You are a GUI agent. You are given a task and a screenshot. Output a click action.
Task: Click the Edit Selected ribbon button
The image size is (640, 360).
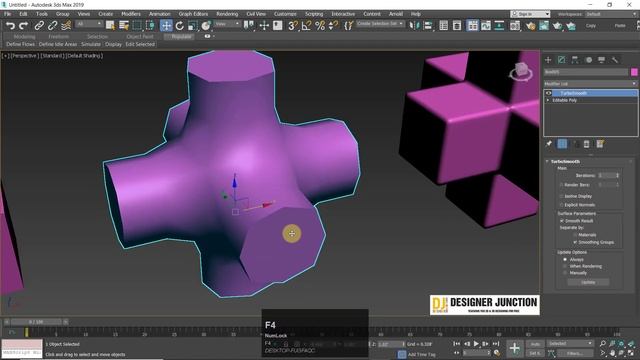click(x=140, y=44)
